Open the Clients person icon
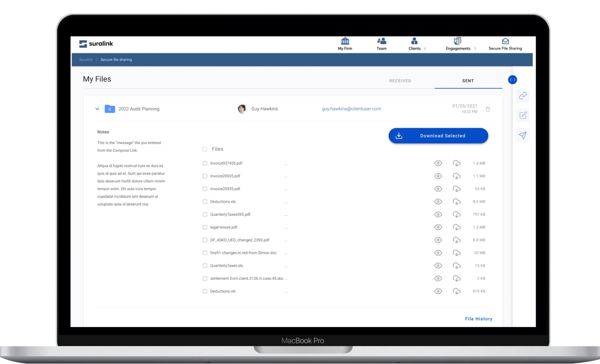 414,41
